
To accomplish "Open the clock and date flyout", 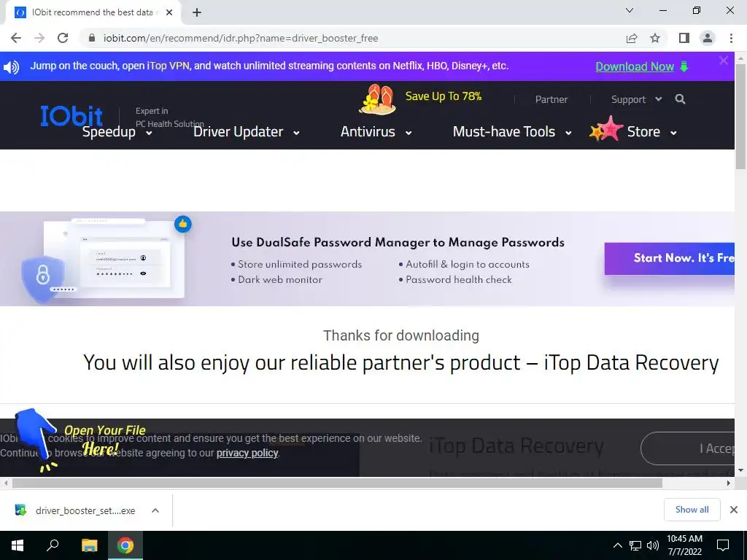I will (684, 545).
